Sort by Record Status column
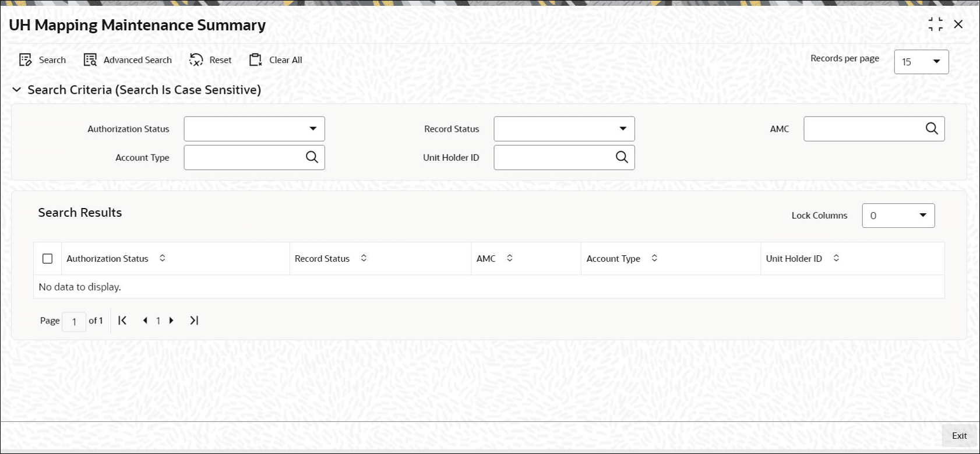 [364, 258]
